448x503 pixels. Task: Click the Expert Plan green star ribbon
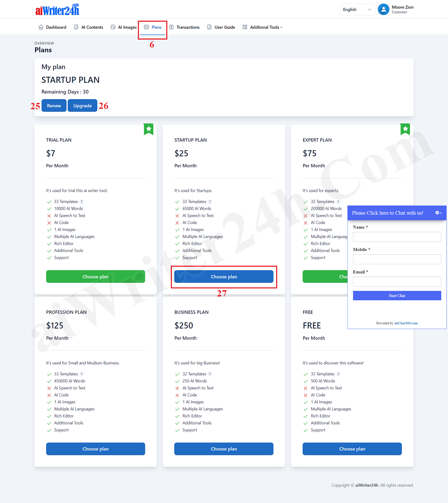click(405, 129)
